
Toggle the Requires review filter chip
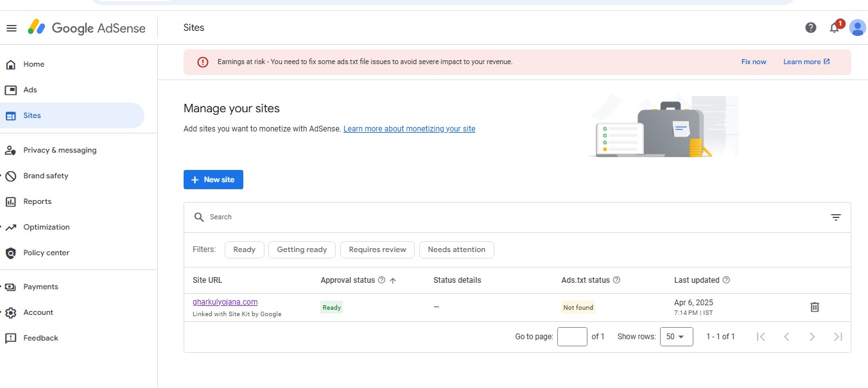pos(378,249)
